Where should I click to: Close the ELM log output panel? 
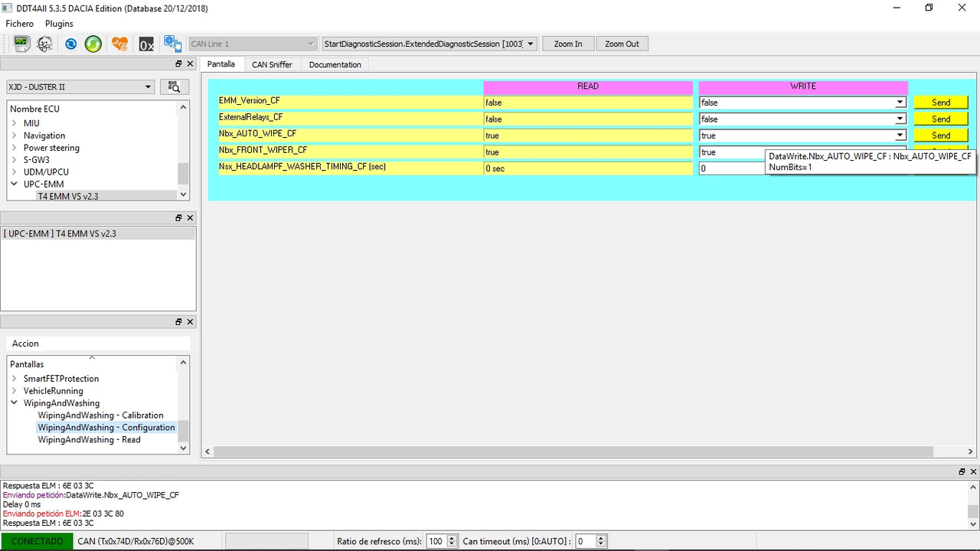point(974,471)
